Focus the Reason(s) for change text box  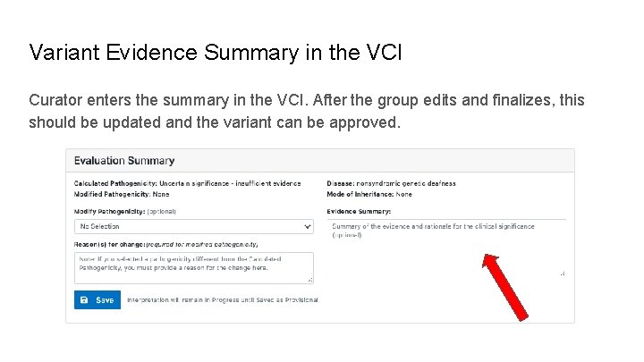point(193,266)
